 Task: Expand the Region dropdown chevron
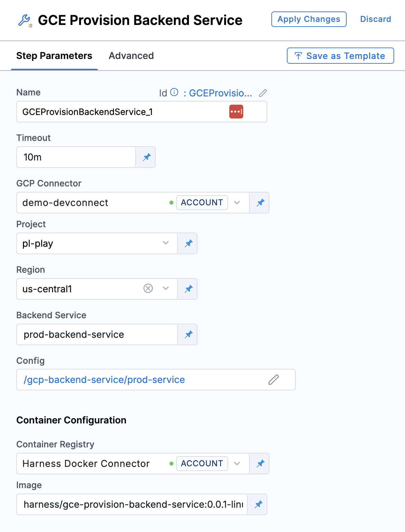tap(166, 288)
